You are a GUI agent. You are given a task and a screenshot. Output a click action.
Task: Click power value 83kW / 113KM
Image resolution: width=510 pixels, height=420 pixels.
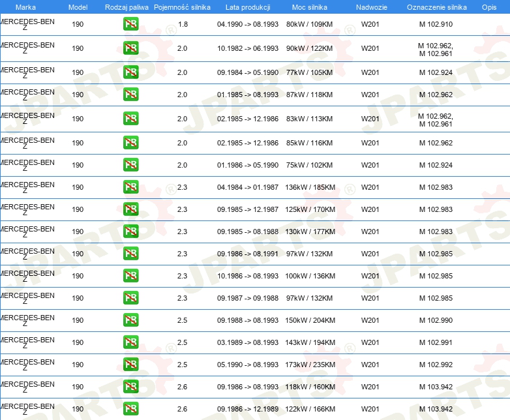(x=309, y=119)
